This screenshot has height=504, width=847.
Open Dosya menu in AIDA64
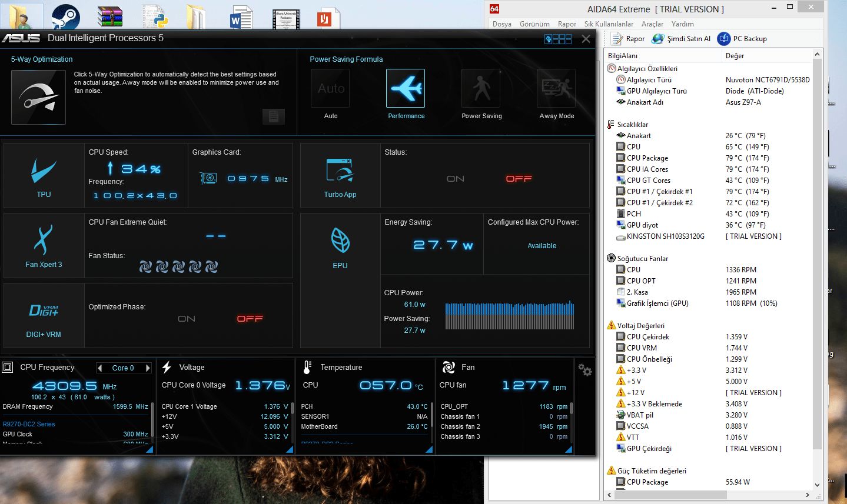click(502, 24)
